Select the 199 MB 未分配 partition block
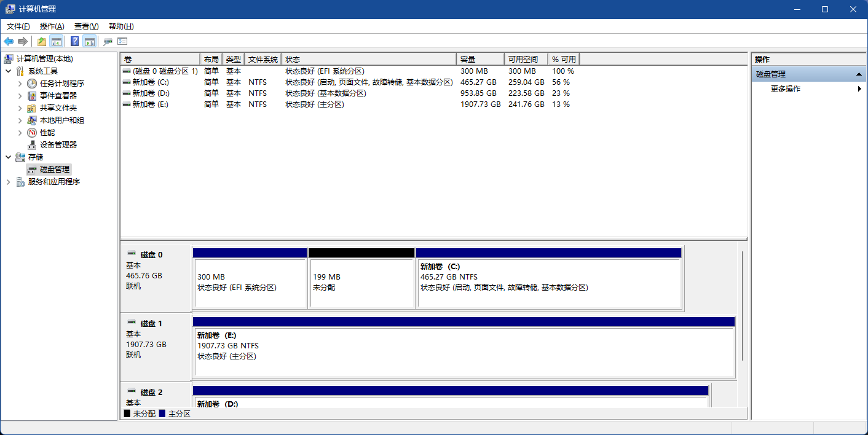 pyautogui.click(x=361, y=278)
